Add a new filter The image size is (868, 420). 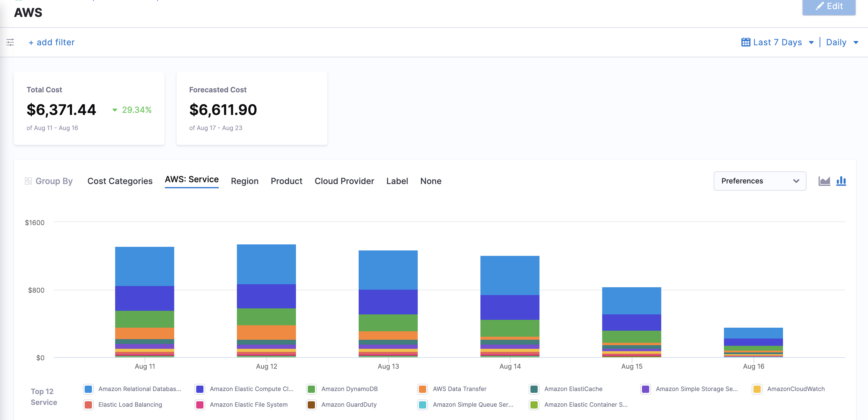52,42
